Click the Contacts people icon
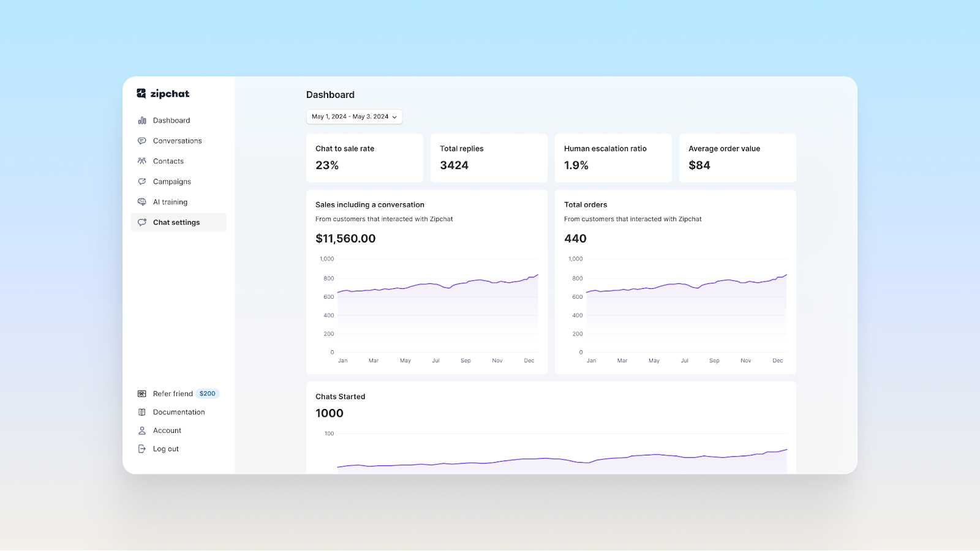The width and height of the screenshot is (980, 551). (x=142, y=161)
